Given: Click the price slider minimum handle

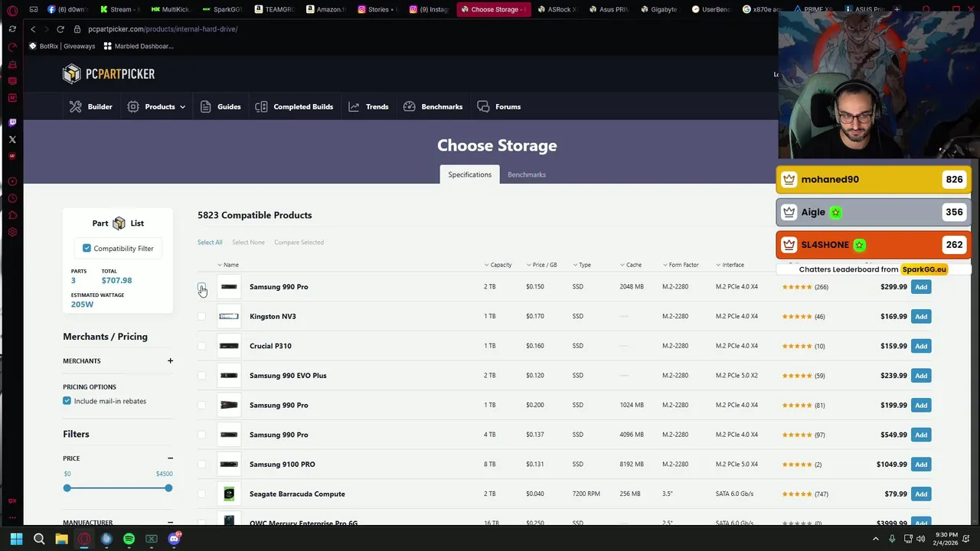Looking at the screenshot, I should coord(67,488).
